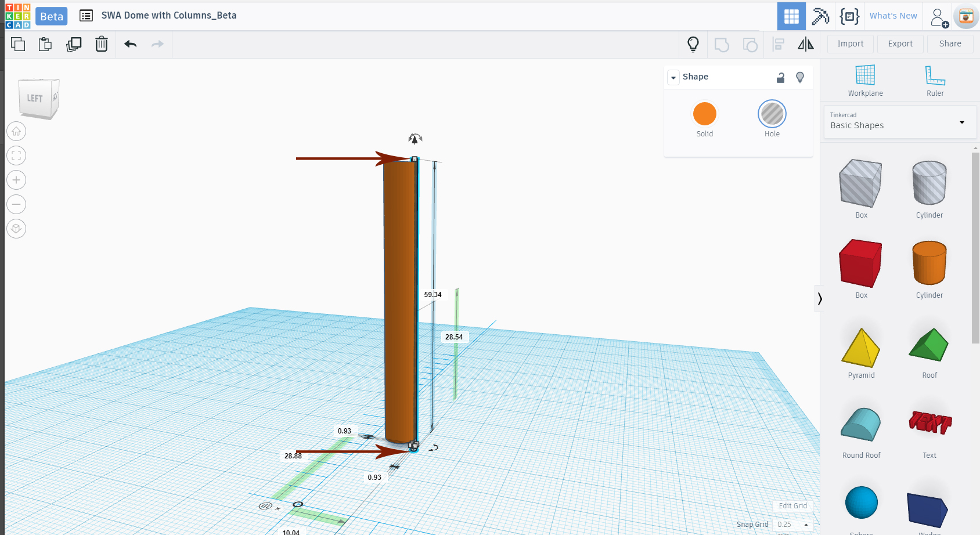The width and height of the screenshot is (980, 535).
Task: Zoom out with the minus icon
Action: pos(16,204)
